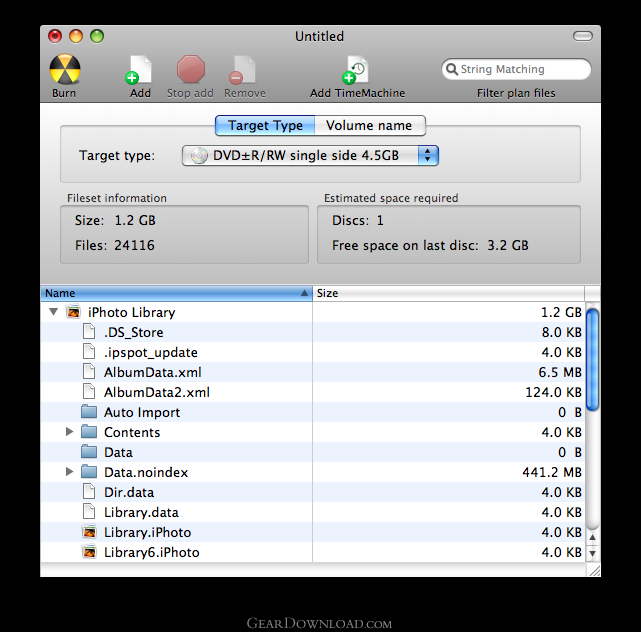Switch to the Volume name tab
Image resolution: width=641 pixels, height=632 pixels.
pos(370,126)
